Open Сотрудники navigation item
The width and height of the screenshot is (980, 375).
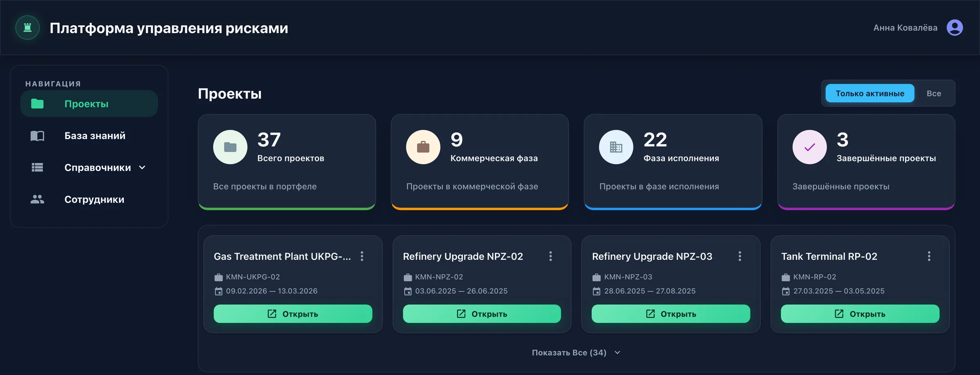[x=89, y=199]
